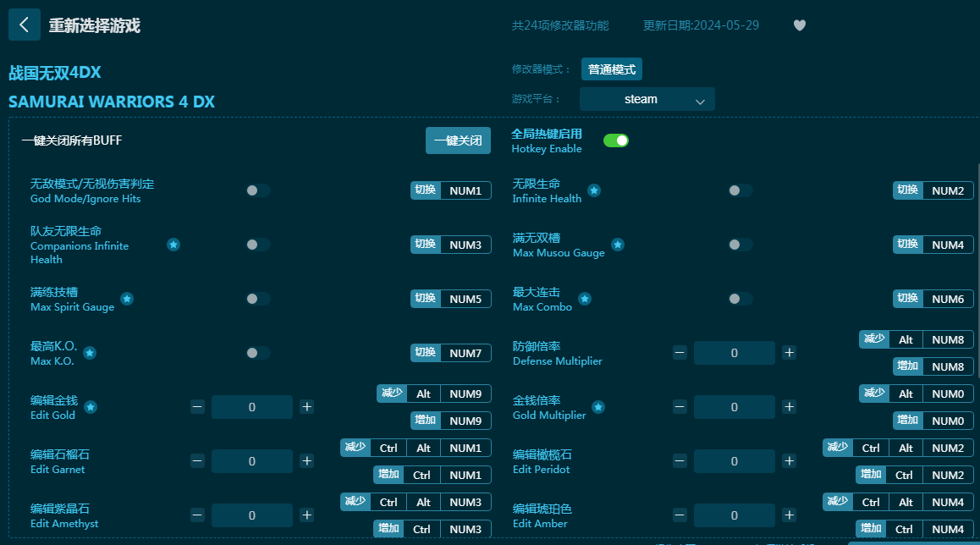Click the Edit Garnet value field
The width and height of the screenshot is (980, 545).
coord(252,461)
